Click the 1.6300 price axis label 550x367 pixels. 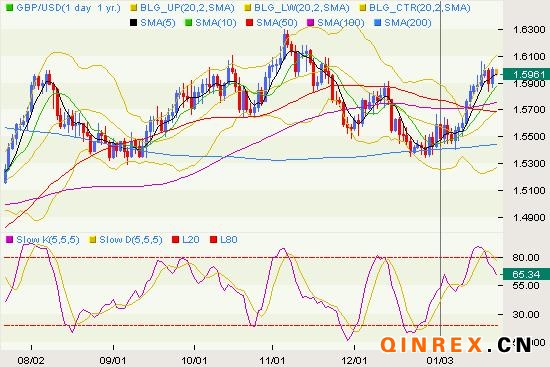529,29
